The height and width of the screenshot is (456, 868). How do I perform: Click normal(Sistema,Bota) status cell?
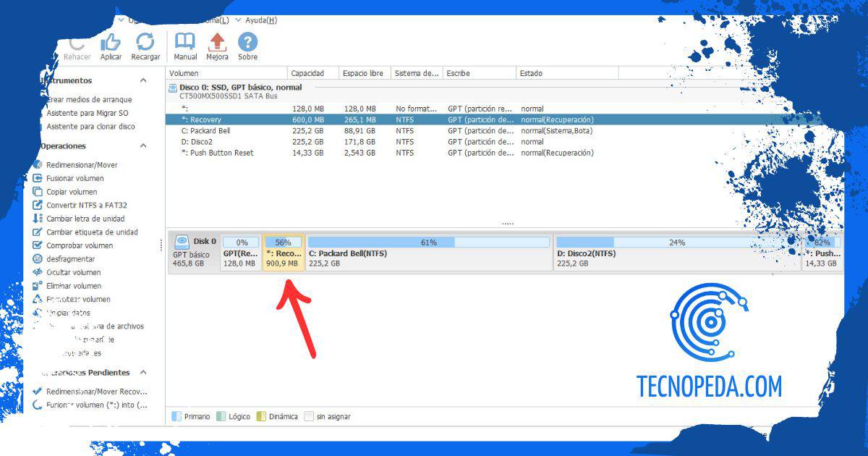[557, 131]
